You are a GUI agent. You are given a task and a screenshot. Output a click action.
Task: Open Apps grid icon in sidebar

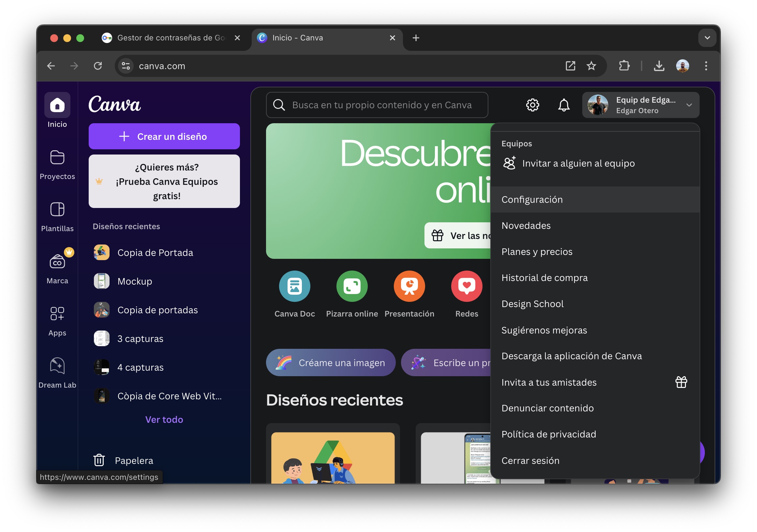[x=57, y=314]
